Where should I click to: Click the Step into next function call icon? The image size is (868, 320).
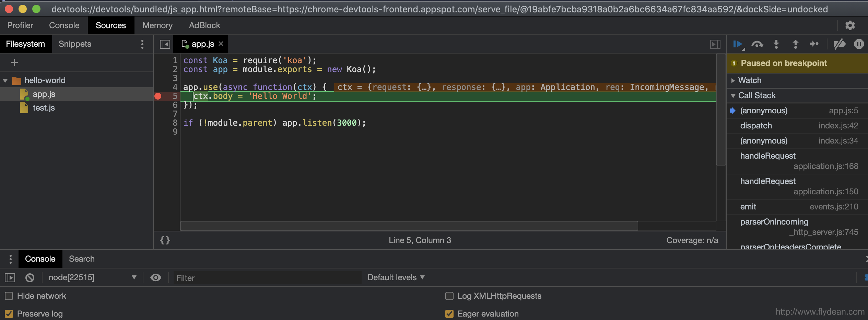coord(776,44)
